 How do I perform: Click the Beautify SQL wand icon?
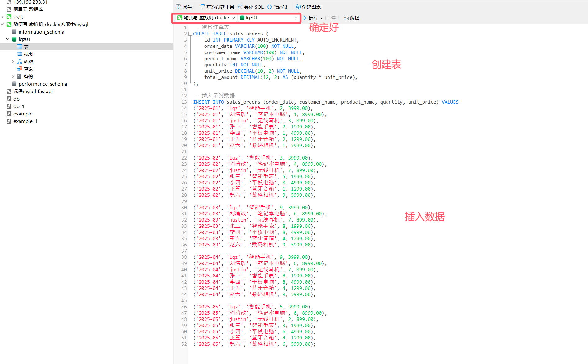(x=240, y=7)
